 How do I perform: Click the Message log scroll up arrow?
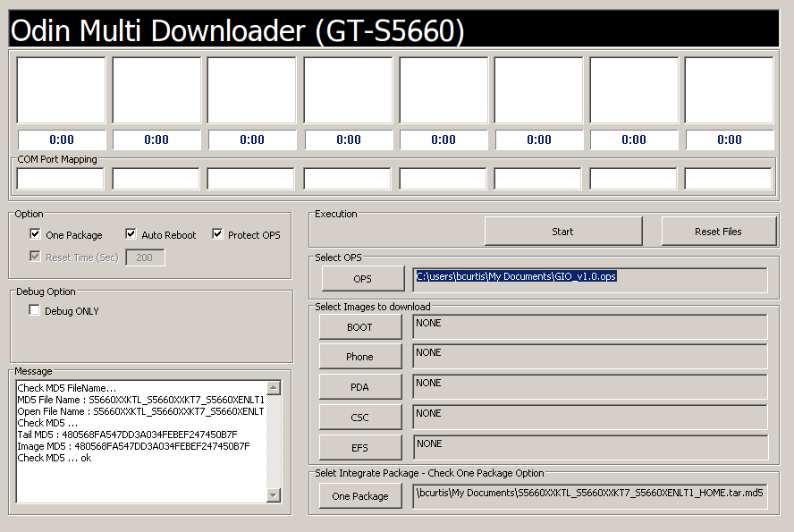(x=274, y=388)
